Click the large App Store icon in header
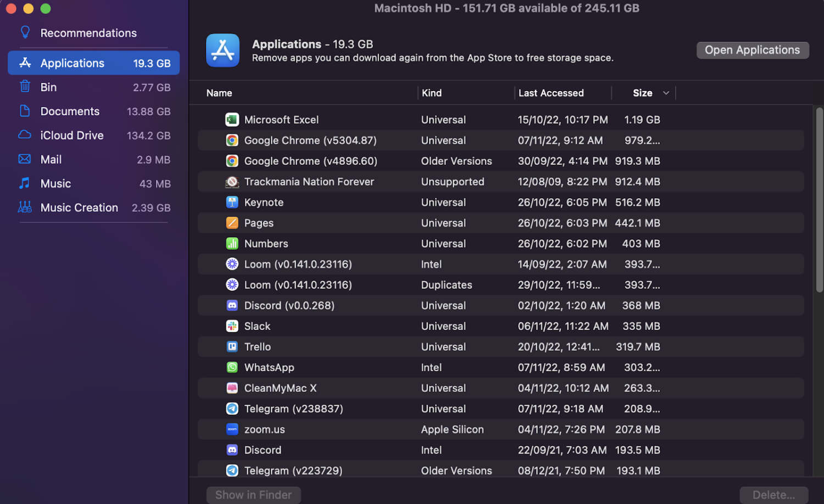 (x=222, y=51)
